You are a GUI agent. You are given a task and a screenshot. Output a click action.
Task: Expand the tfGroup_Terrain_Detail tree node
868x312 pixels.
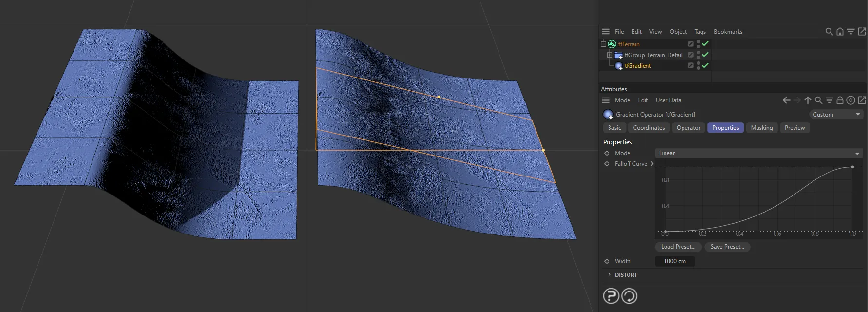(609, 55)
